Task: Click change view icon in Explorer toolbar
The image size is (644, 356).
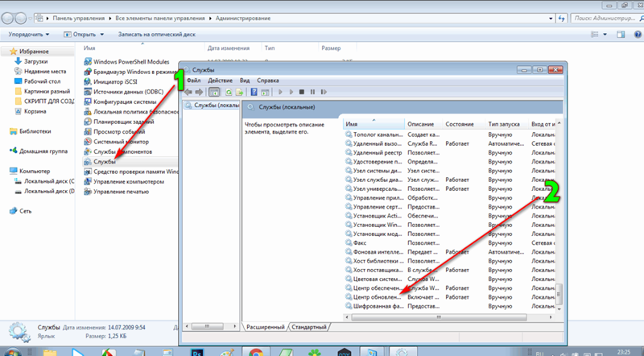Action: [x=595, y=35]
